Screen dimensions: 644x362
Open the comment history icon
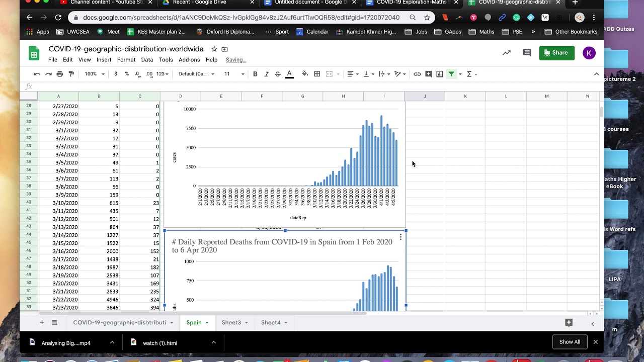(x=527, y=53)
